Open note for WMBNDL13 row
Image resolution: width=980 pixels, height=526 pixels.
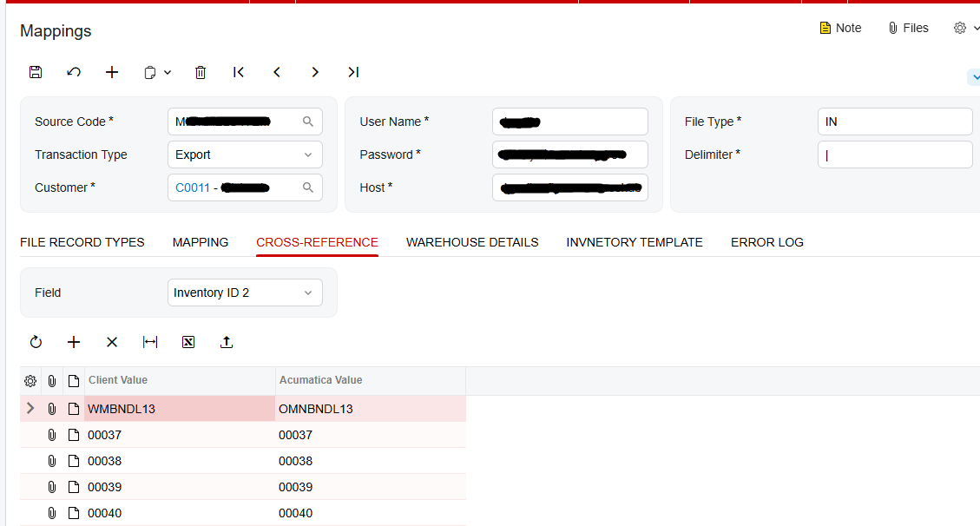[74, 409]
